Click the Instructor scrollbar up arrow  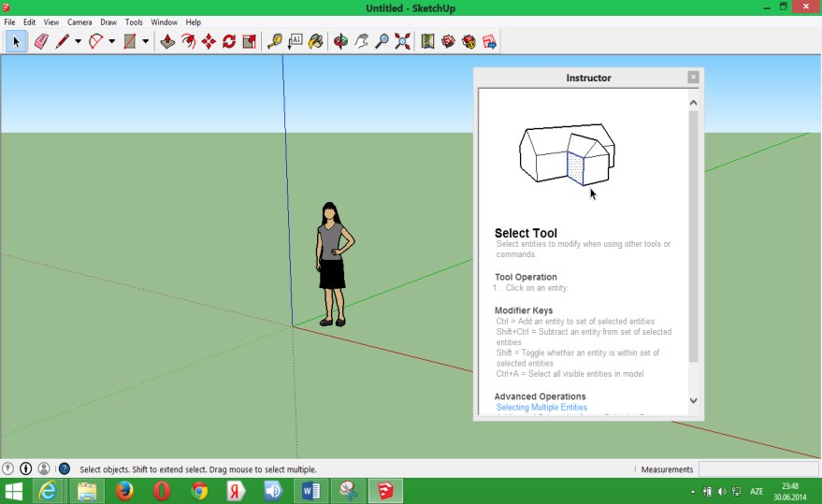click(693, 103)
